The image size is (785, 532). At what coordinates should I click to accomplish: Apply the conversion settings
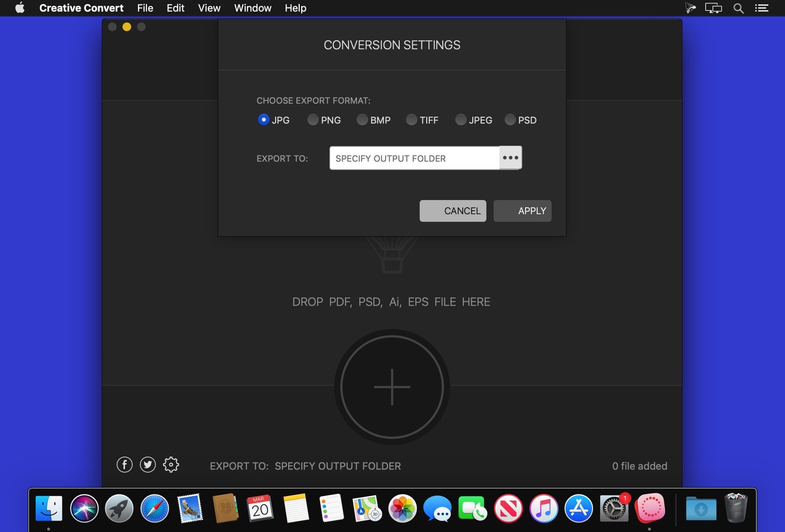(x=523, y=211)
